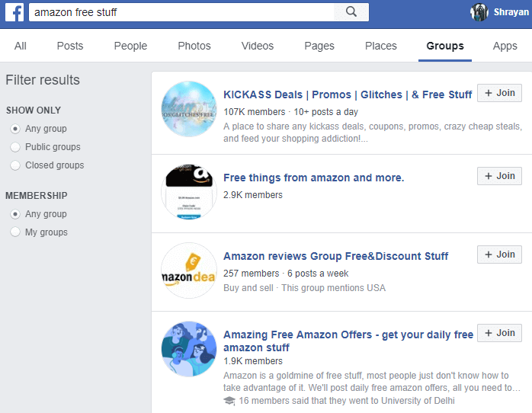Screen dimensions: 532x413
Task: Open Amazon reviews Group Free&Discount Stuff link
Action: 335,256
